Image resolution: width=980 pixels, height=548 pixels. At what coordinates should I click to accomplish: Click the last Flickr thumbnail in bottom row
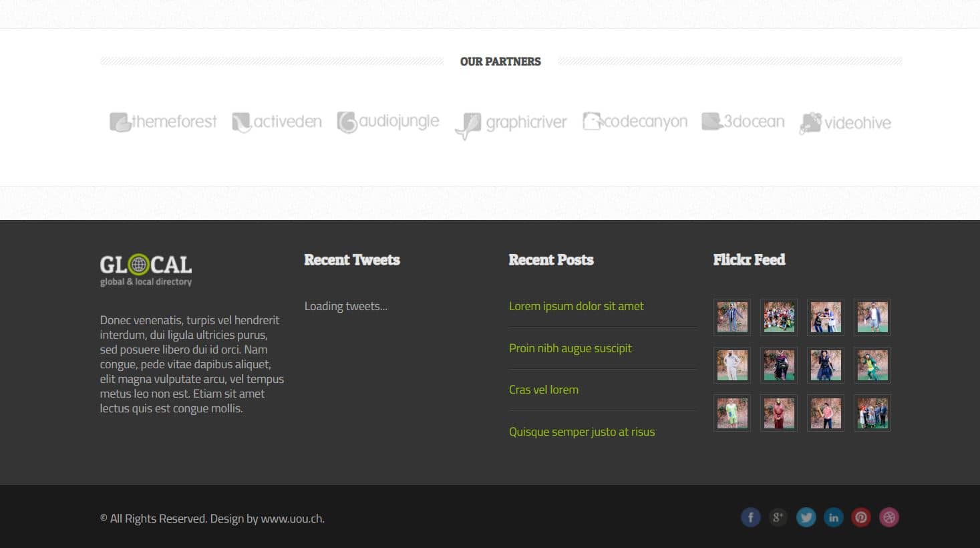tap(872, 413)
